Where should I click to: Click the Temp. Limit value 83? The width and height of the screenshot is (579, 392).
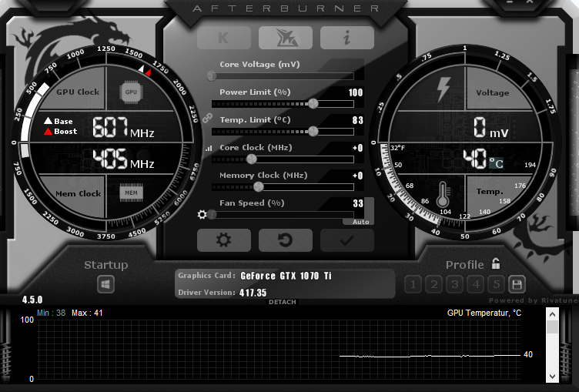coord(358,120)
